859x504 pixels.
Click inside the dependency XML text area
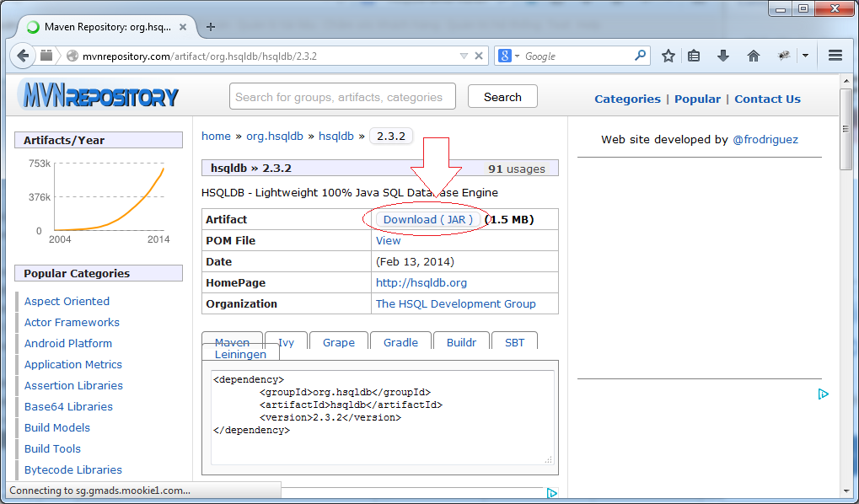(x=383, y=417)
